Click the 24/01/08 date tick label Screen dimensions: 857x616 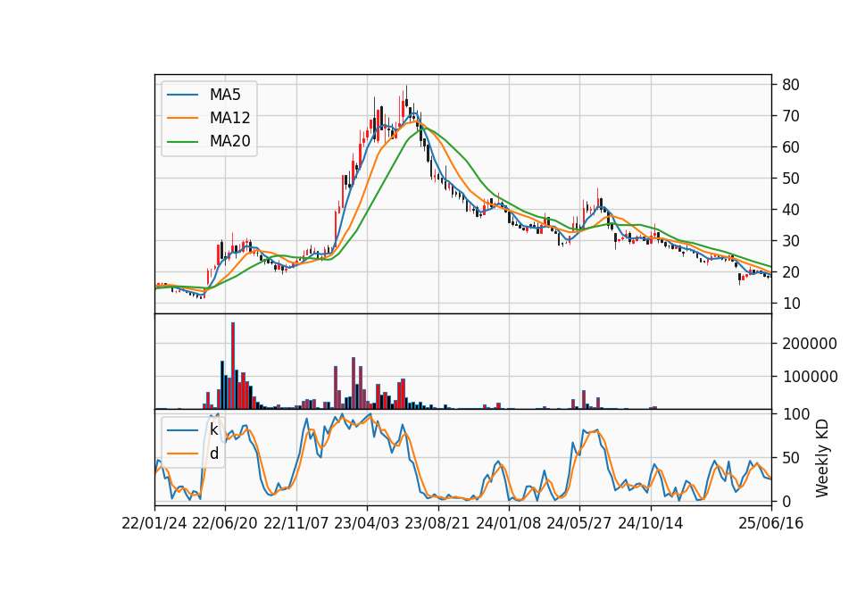pyautogui.click(x=508, y=523)
